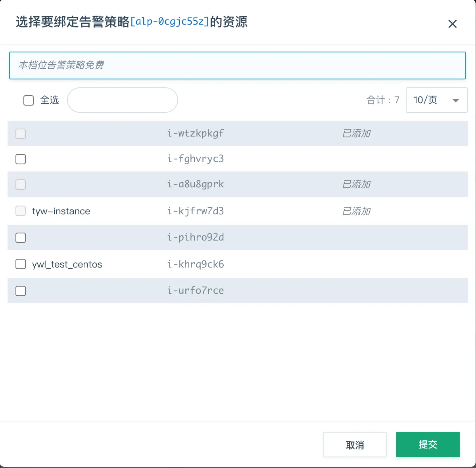Image resolution: width=476 pixels, height=468 pixels.
Task: Click the tyw-instance name label
Action: 61,211
